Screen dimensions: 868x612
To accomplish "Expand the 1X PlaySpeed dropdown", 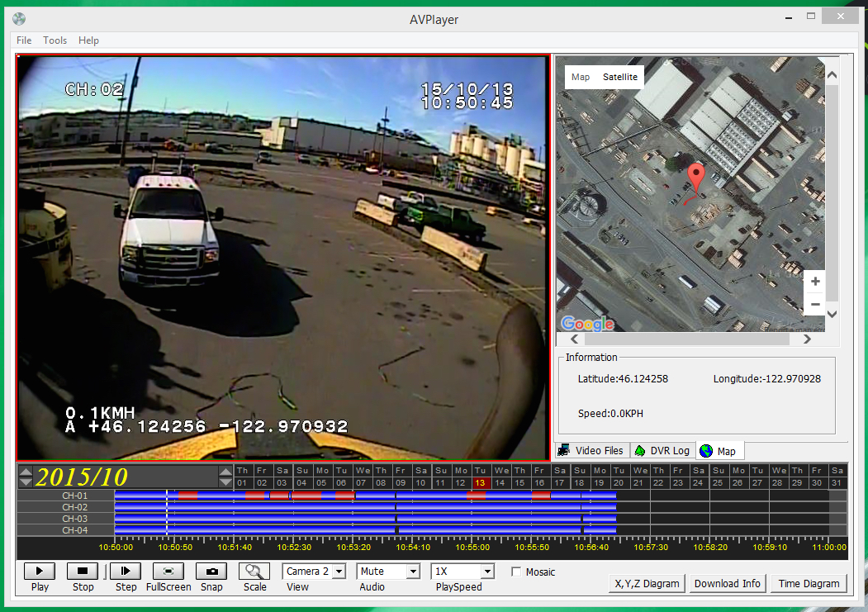I will click(x=487, y=572).
